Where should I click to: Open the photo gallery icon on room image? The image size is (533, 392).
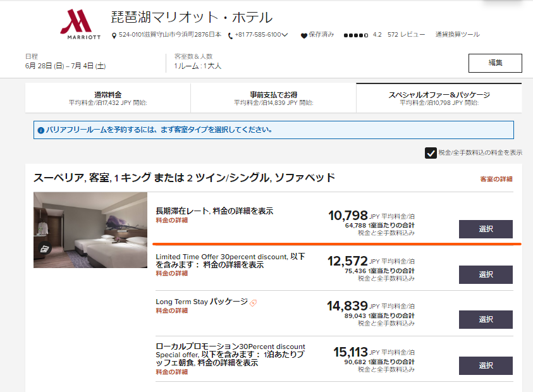45,249
